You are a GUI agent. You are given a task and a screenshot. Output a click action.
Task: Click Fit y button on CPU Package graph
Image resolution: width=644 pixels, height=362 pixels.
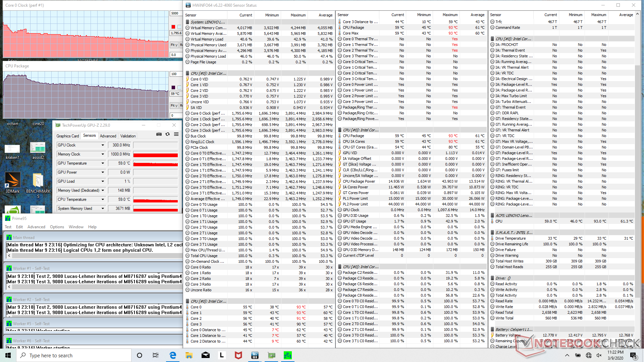[174, 106]
